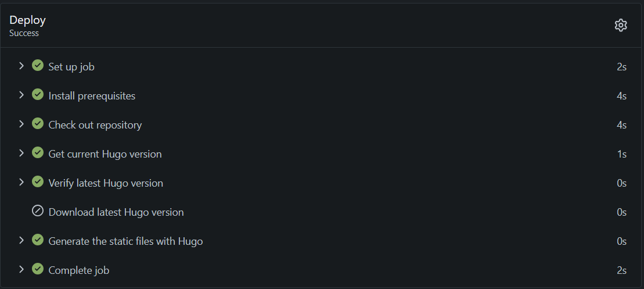The image size is (644, 289).
Task: Expand the Complete job chevron
Action: [x=21, y=269]
